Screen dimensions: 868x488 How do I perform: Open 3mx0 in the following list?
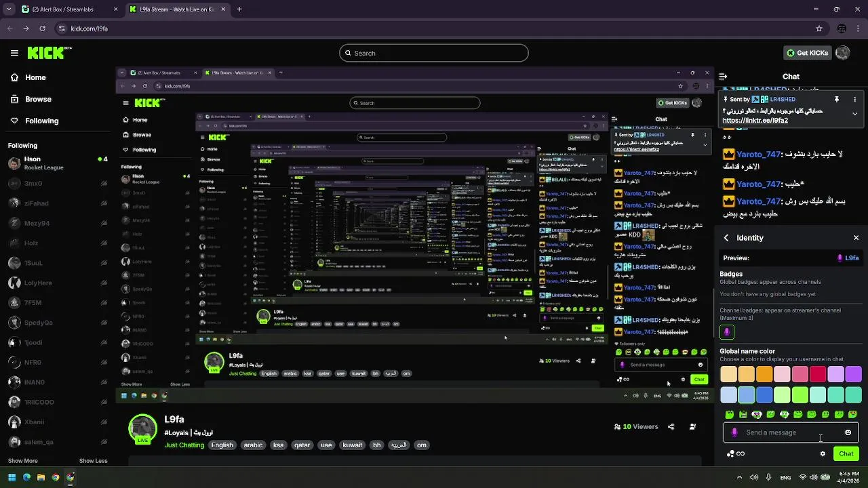58,183
